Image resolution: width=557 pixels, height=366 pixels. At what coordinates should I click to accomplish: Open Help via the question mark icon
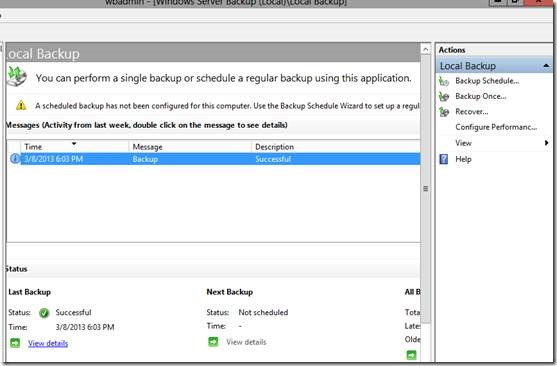pos(444,159)
